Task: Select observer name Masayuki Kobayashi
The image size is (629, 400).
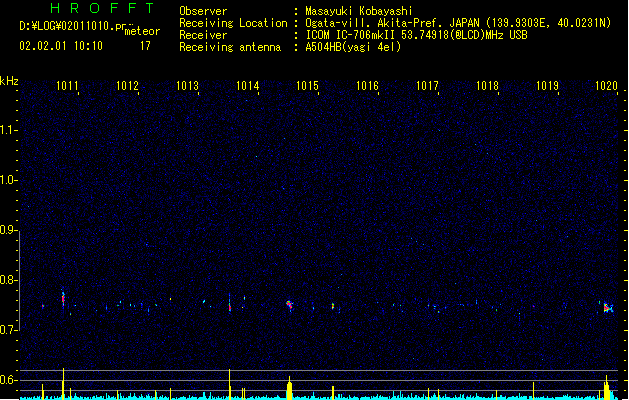Action: tap(359, 11)
